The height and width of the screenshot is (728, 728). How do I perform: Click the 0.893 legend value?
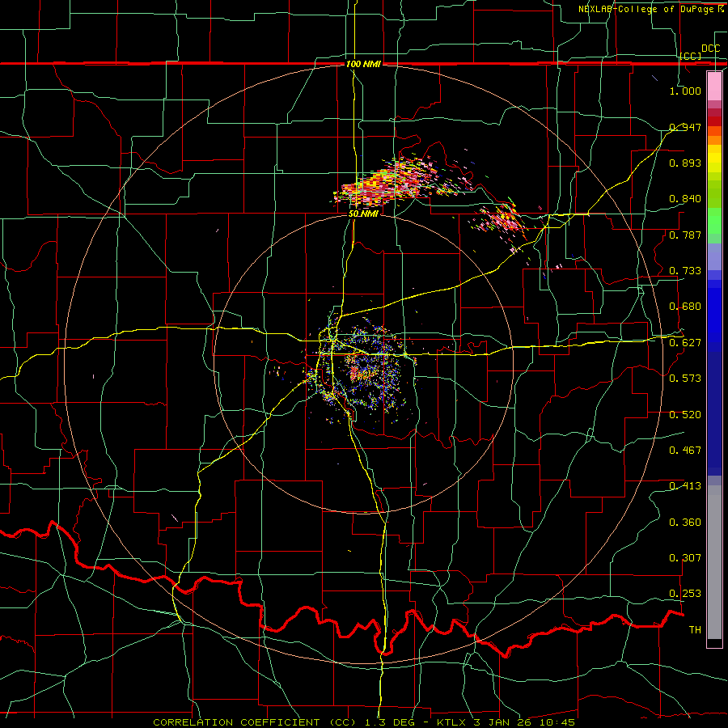[685, 163]
